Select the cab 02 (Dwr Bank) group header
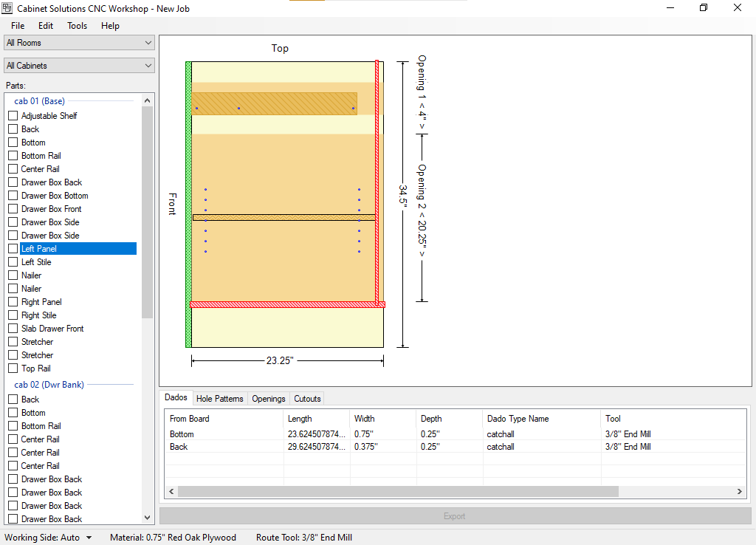 pyautogui.click(x=49, y=385)
